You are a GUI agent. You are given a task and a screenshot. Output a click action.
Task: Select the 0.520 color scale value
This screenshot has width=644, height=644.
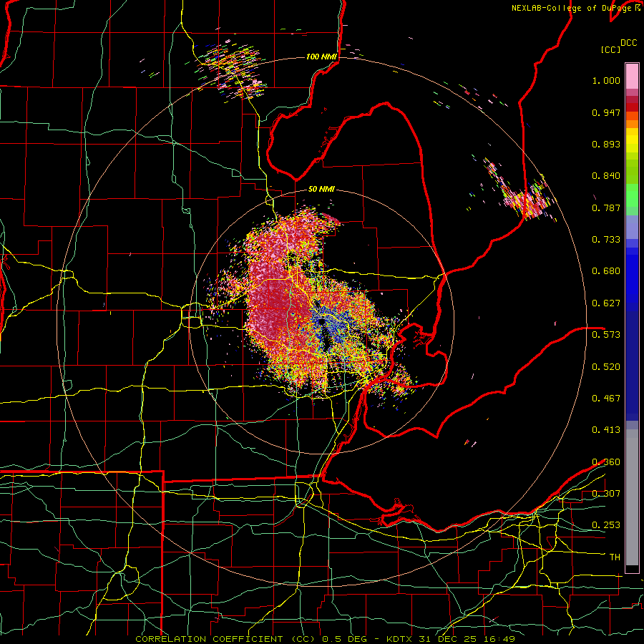coord(606,366)
